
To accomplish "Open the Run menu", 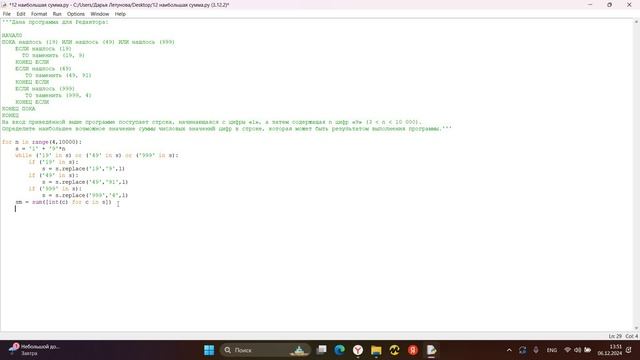I will [57, 14].
